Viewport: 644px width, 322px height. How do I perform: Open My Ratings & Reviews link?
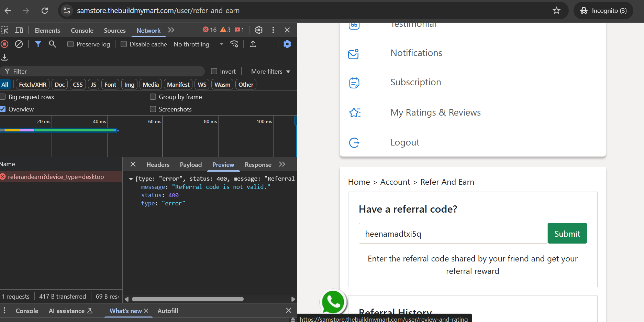[x=435, y=112]
